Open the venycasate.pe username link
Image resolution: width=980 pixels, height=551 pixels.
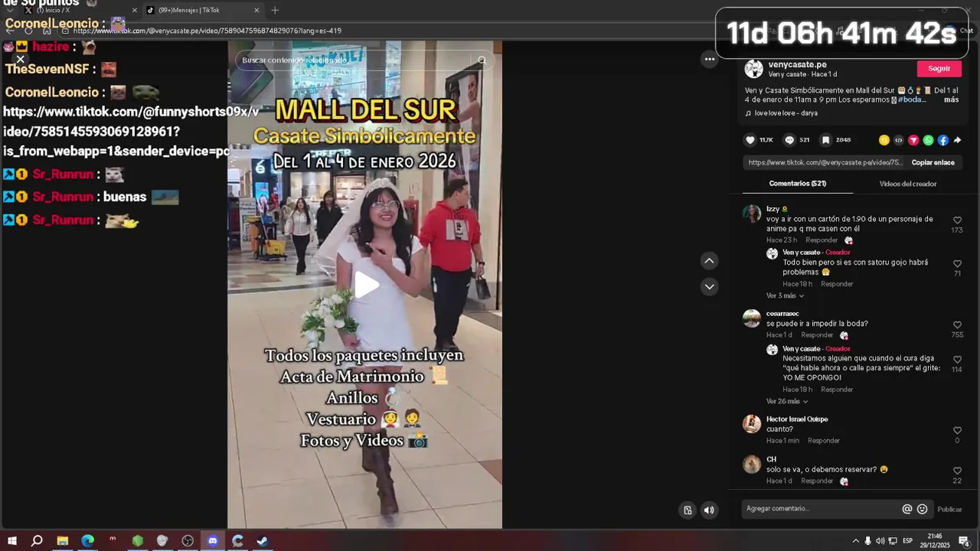[x=797, y=64]
